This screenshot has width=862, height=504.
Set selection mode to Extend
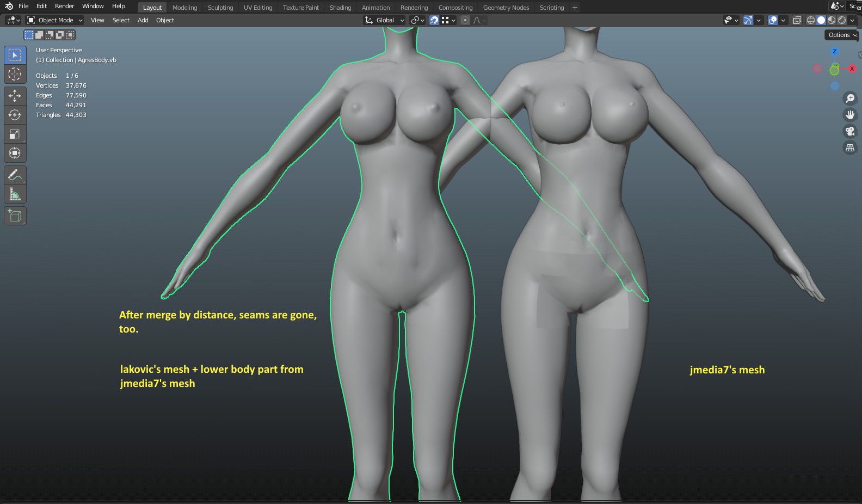pos(39,35)
